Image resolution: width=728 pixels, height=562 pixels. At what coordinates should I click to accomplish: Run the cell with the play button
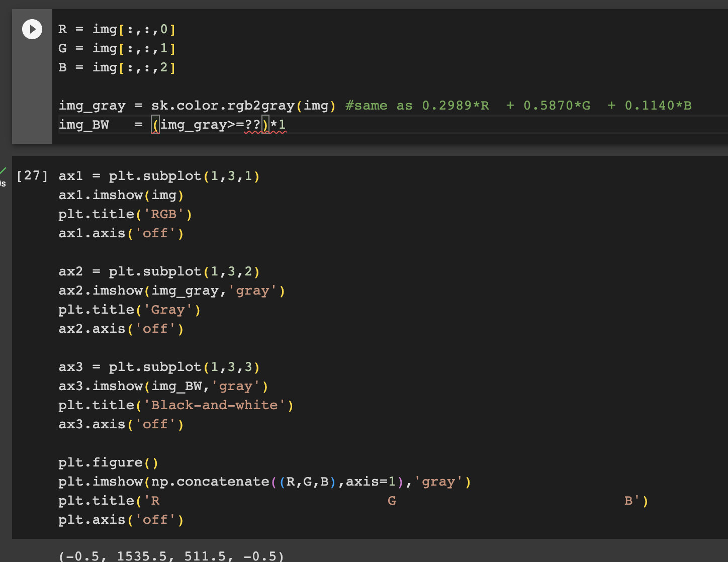[x=32, y=29]
